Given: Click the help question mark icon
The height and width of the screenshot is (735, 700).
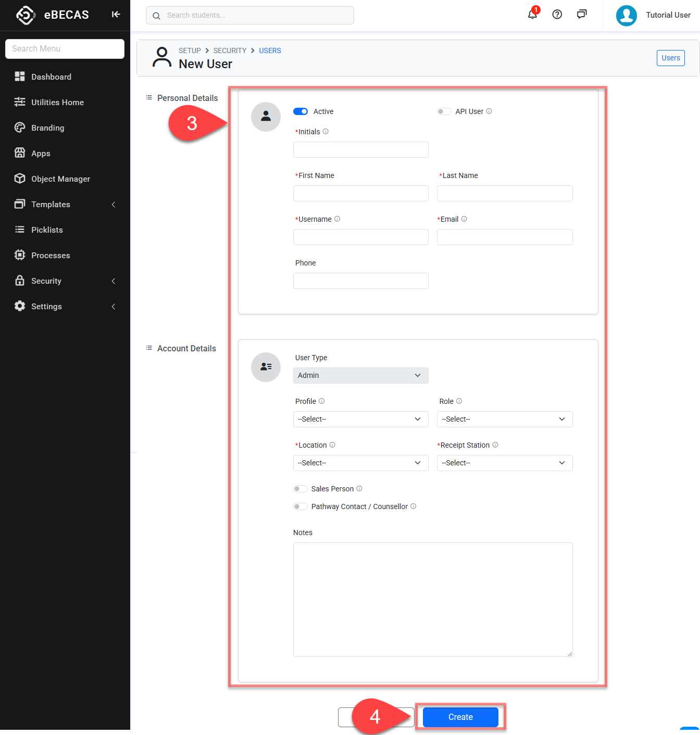Looking at the screenshot, I should [557, 15].
